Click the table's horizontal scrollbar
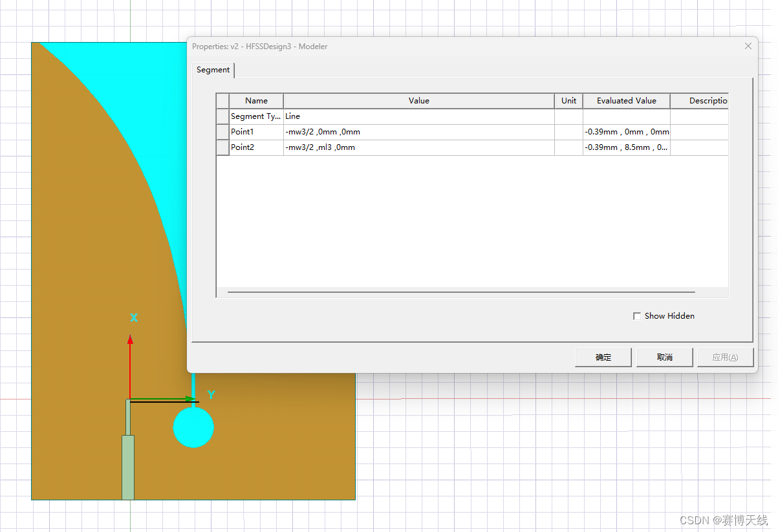 click(x=461, y=292)
